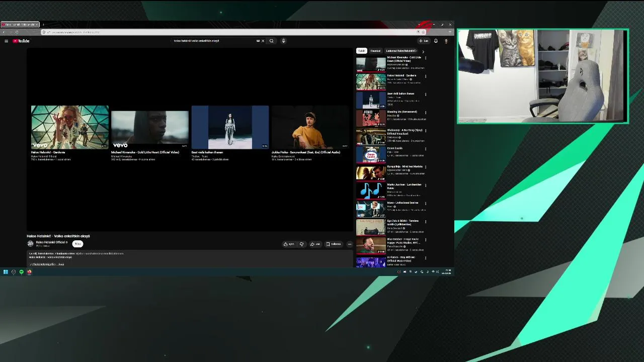The image size is (644, 362).
Task: Open options for the Pajo channel video
Action: (426, 149)
